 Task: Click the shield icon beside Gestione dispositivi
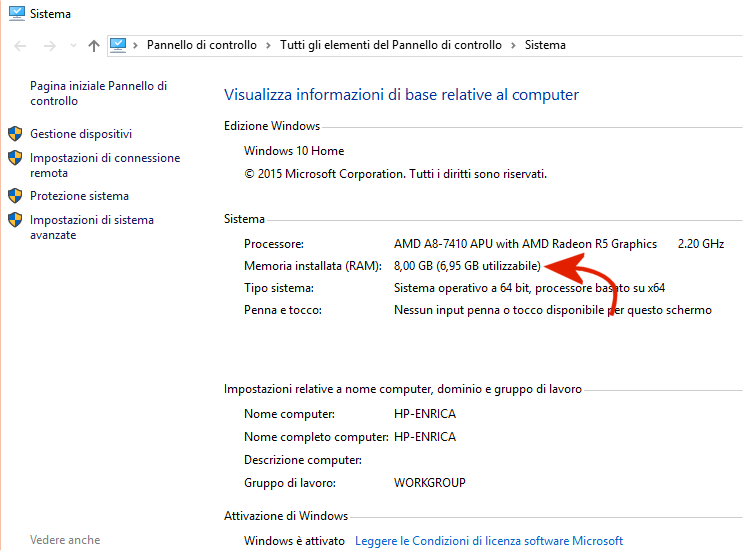coord(15,134)
